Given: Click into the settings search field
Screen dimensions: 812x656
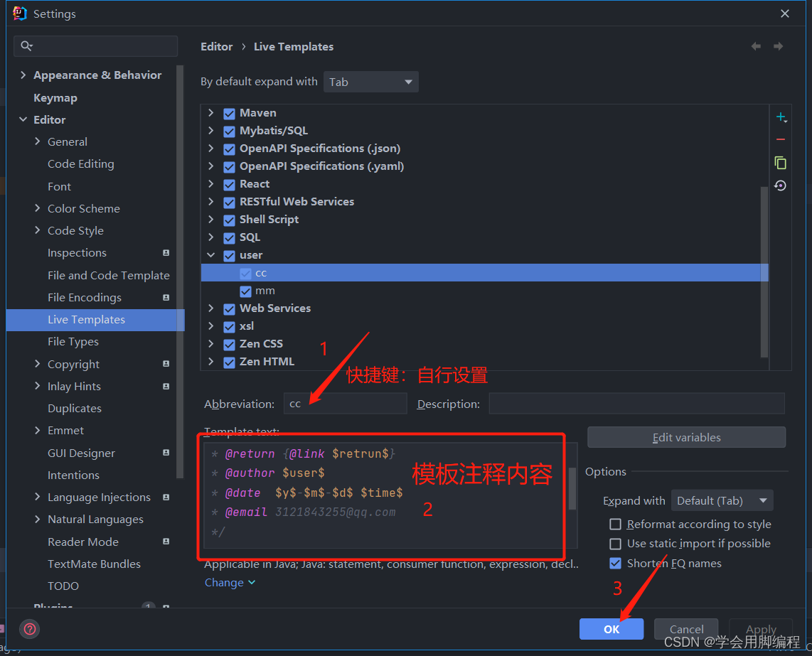Looking at the screenshot, I should [96, 46].
